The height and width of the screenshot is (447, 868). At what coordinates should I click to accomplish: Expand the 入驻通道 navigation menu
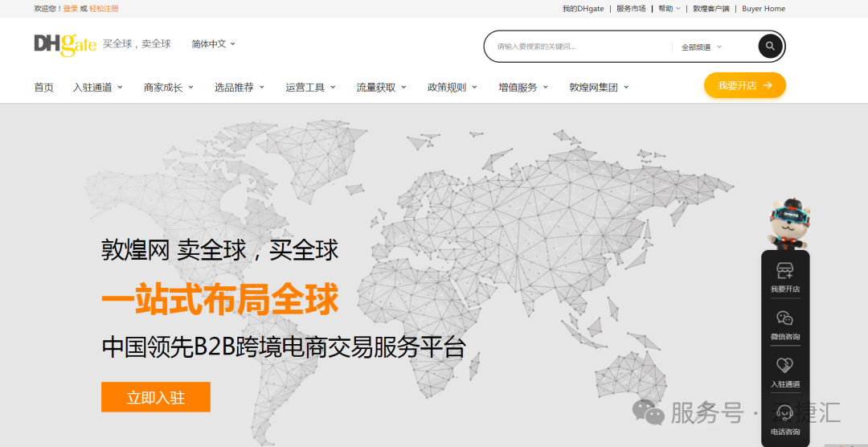[97, 88]
